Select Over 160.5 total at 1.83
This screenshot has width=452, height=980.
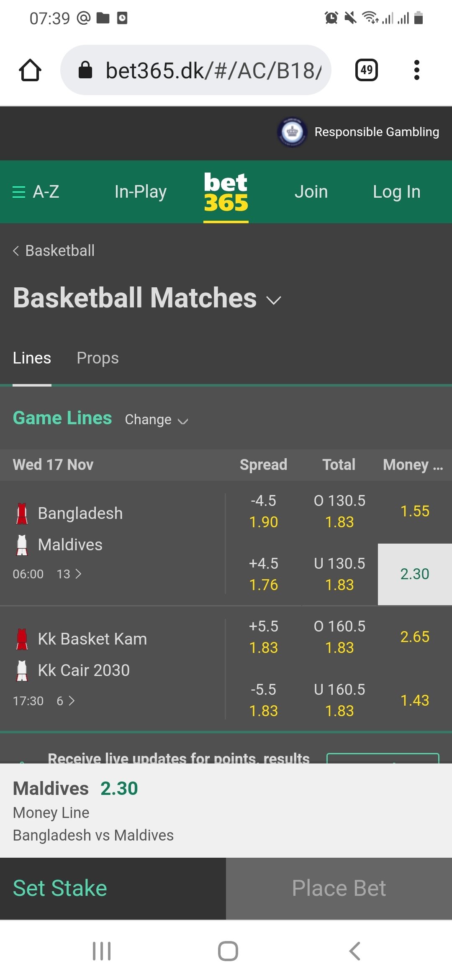click(339, 637)
